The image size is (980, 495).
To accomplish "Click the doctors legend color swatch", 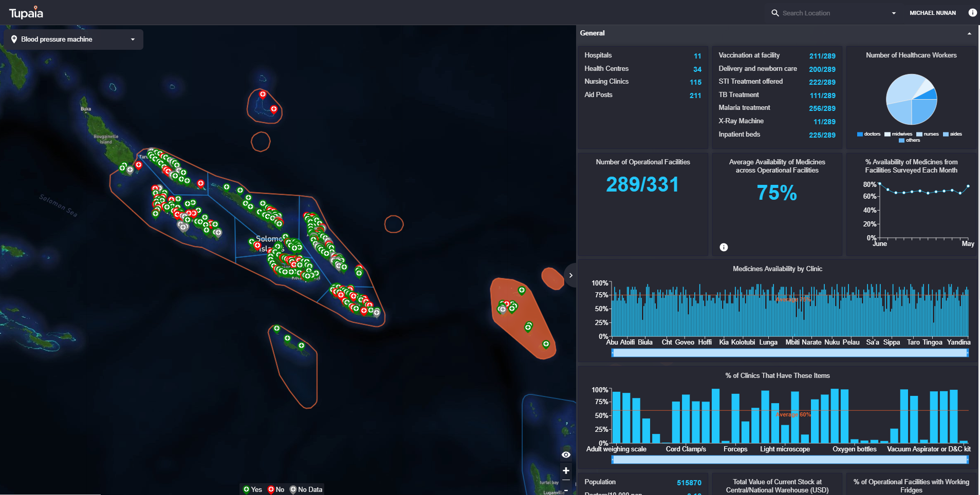I will pos(860,134).
